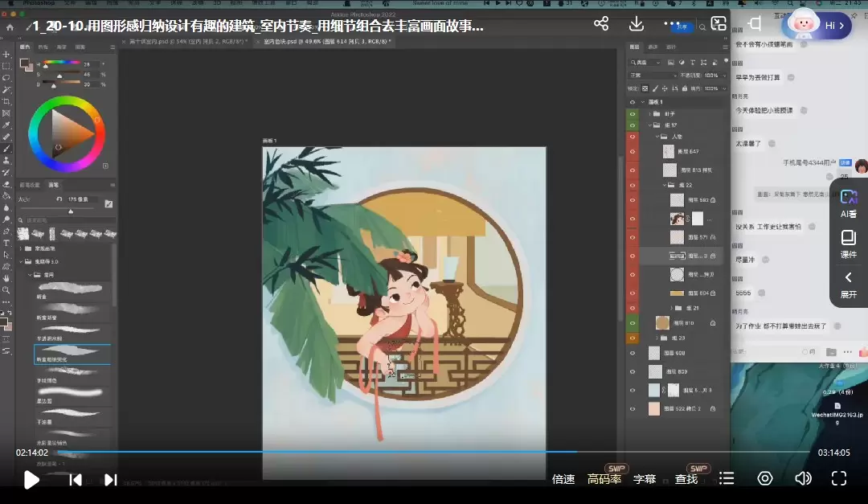
Task: Hide the 人物 group via eye icon
Action: pos(633,137)
